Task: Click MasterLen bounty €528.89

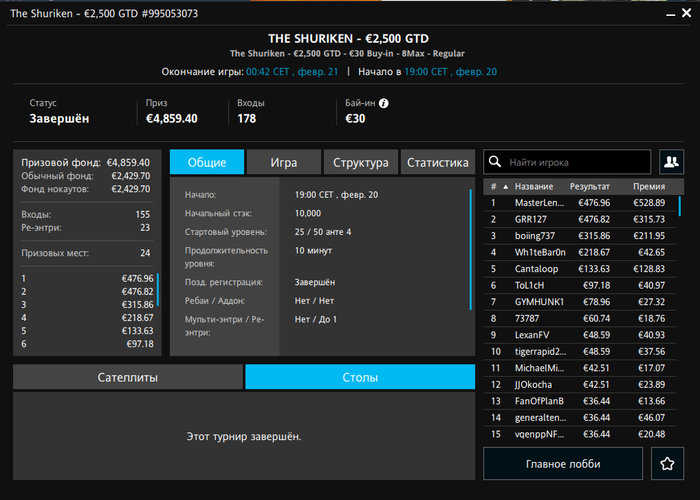Action: click(649, 203)
